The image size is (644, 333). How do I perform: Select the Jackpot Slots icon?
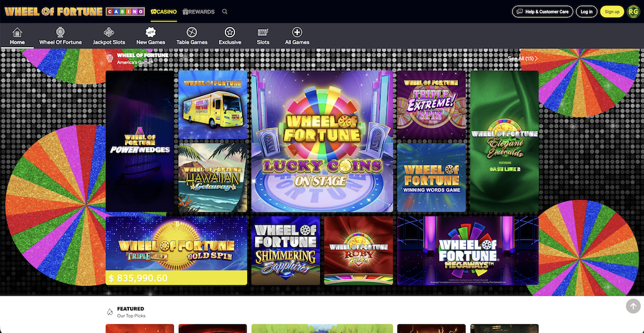(109, 32)
